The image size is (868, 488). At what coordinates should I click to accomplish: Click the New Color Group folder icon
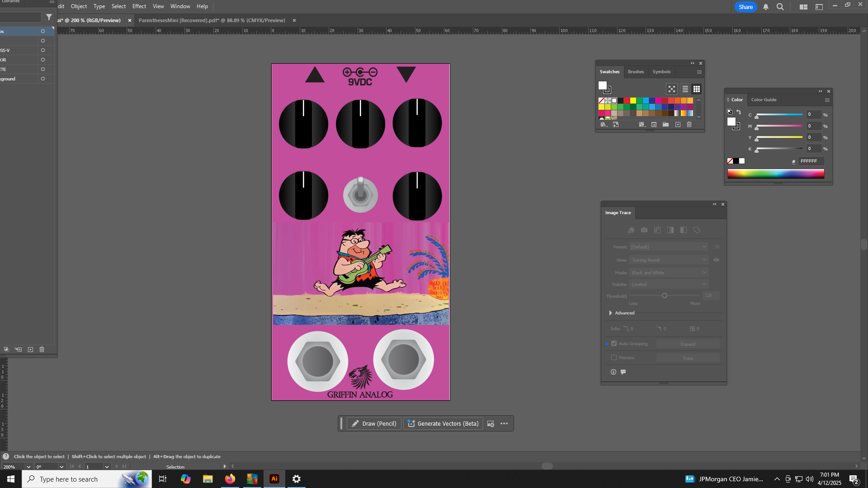(x=665, y=125)
